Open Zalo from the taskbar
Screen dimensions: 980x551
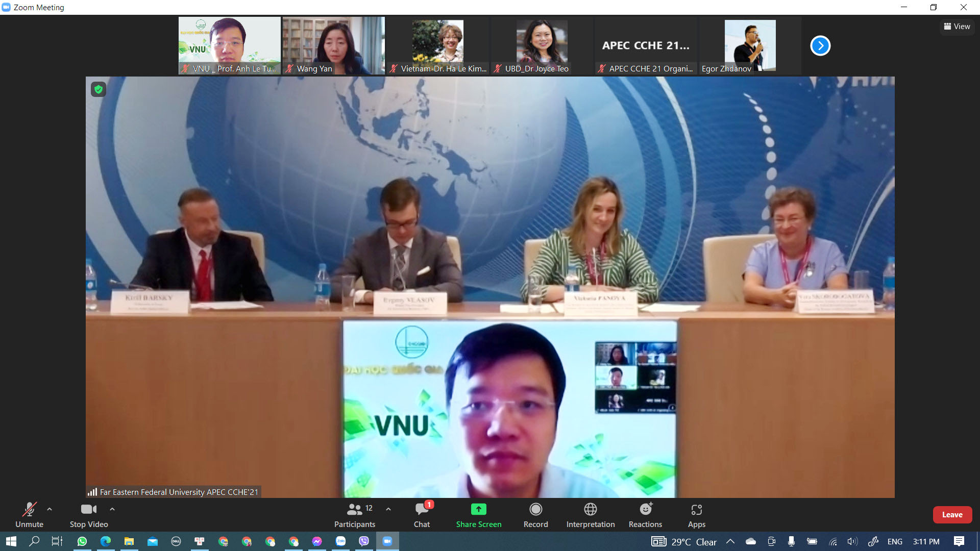tap(340, 541)
